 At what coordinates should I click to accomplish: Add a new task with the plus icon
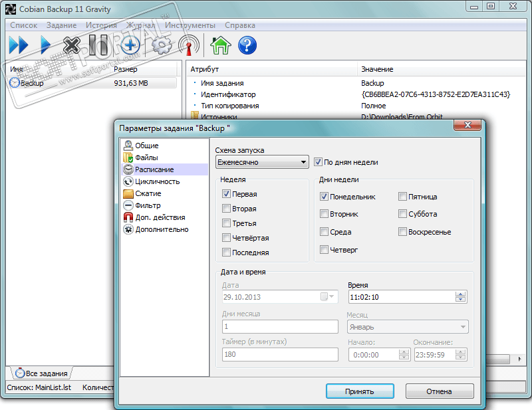pos(130,45)
